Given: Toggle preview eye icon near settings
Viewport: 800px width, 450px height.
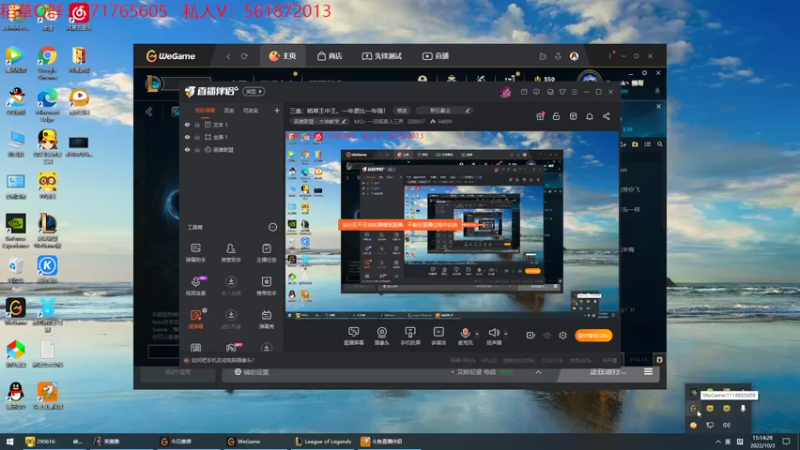Looking at the screenshot, I should [546, 335].
